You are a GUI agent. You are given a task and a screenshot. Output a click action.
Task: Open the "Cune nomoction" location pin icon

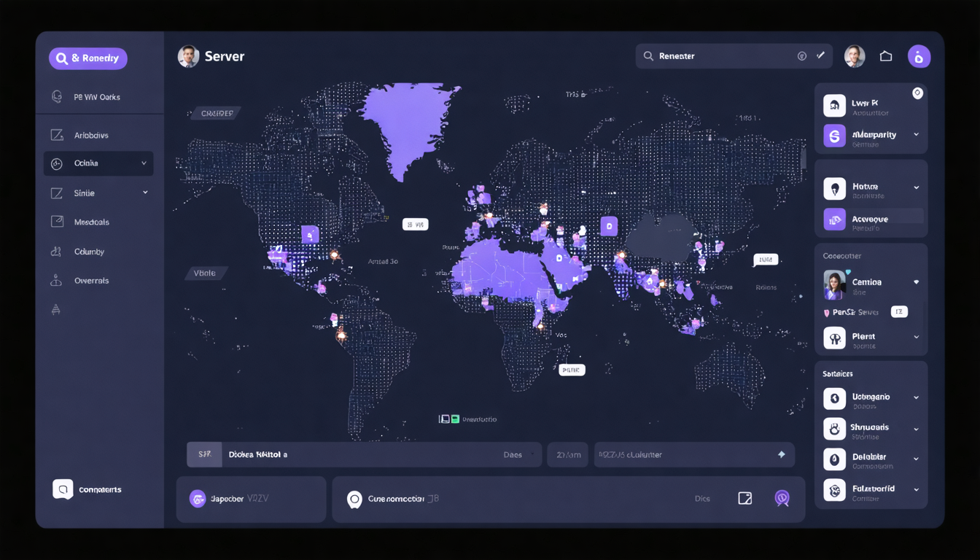tap(355, 499)
